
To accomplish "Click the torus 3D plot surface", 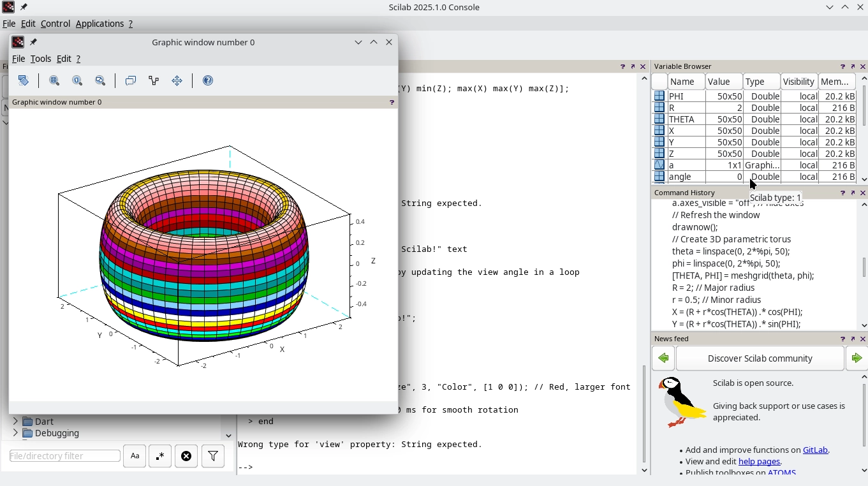I will pyautogui.click(x=204, y=255).
